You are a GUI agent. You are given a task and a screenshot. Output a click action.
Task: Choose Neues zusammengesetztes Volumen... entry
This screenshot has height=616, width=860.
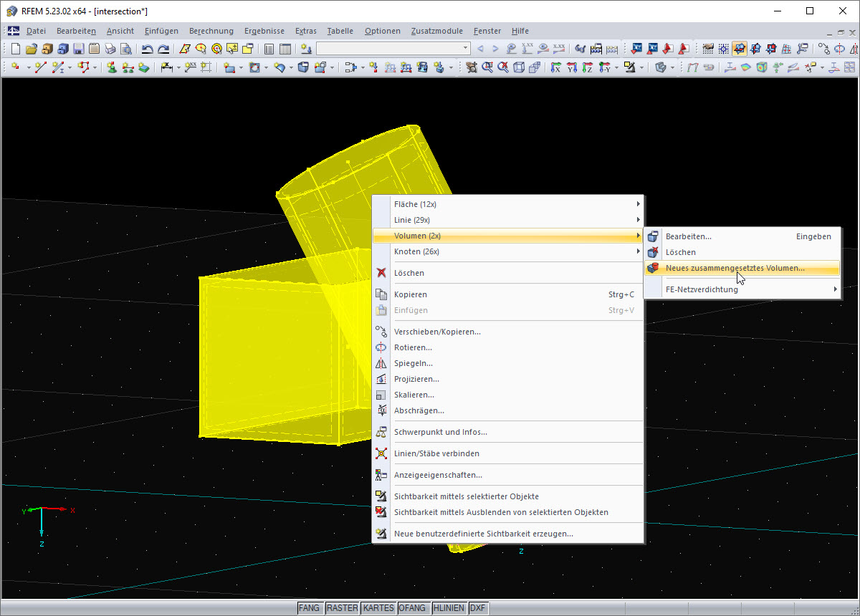(x=735, y=268)
